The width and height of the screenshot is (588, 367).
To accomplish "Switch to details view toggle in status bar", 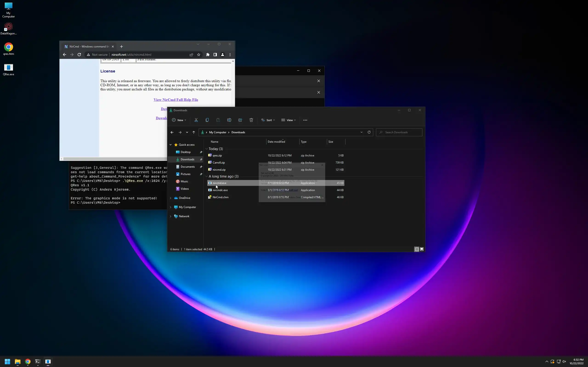I will point(416,249).
